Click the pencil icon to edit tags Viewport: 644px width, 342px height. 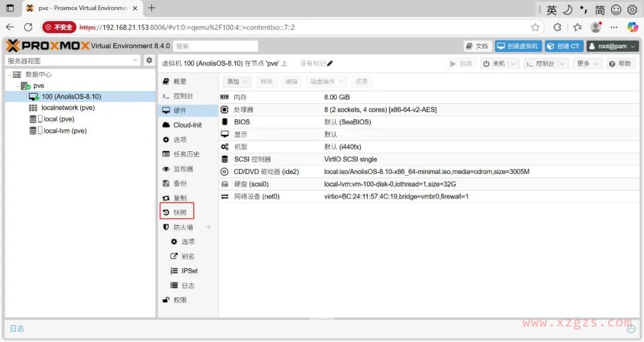click(330, 64)
